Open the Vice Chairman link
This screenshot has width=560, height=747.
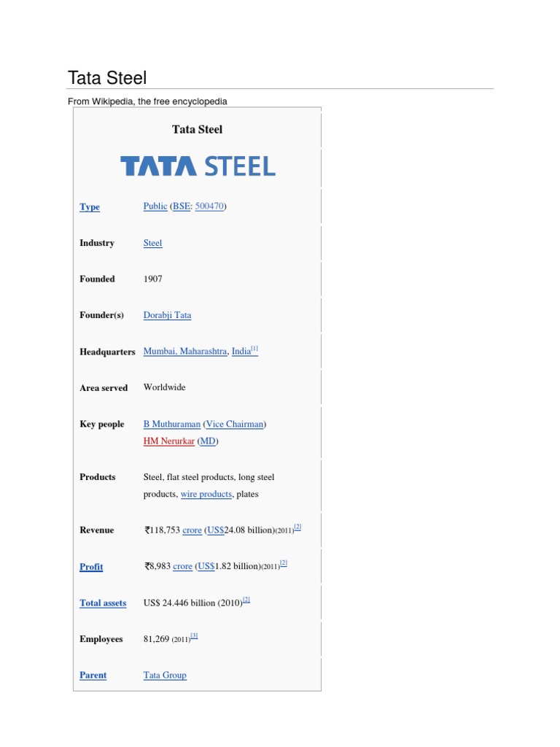click(x=235, y=424)
